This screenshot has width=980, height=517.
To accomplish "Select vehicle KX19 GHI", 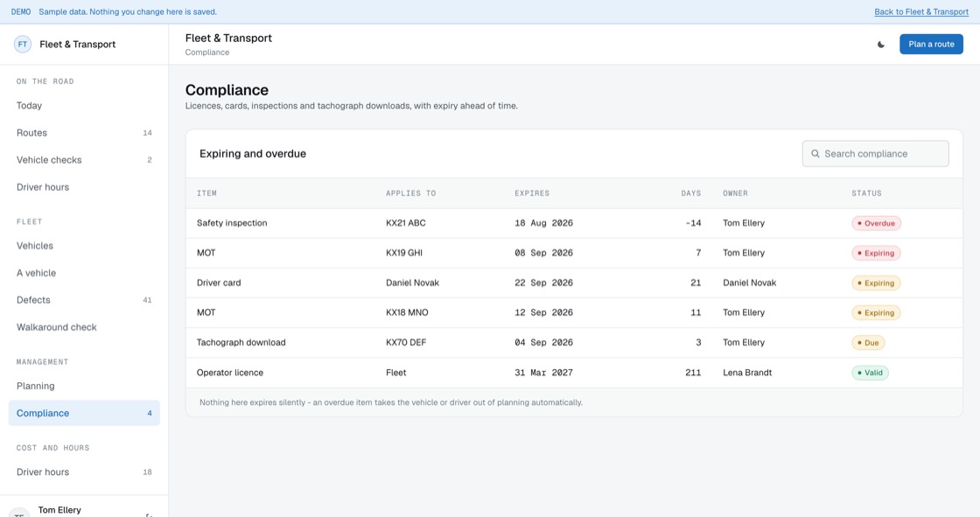I will (x=404, y=253).
